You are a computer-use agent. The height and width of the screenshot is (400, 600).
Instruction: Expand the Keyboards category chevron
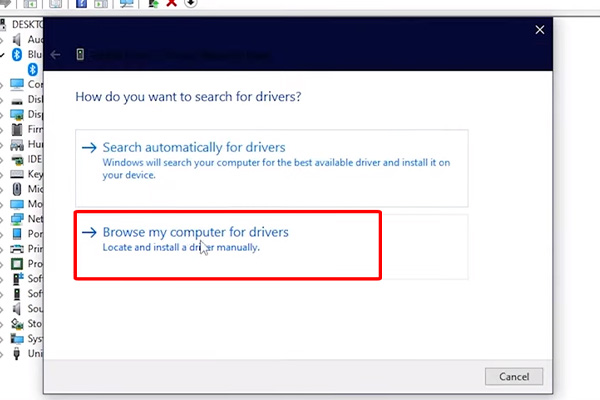pyautogui.click(x=2, y=175)
